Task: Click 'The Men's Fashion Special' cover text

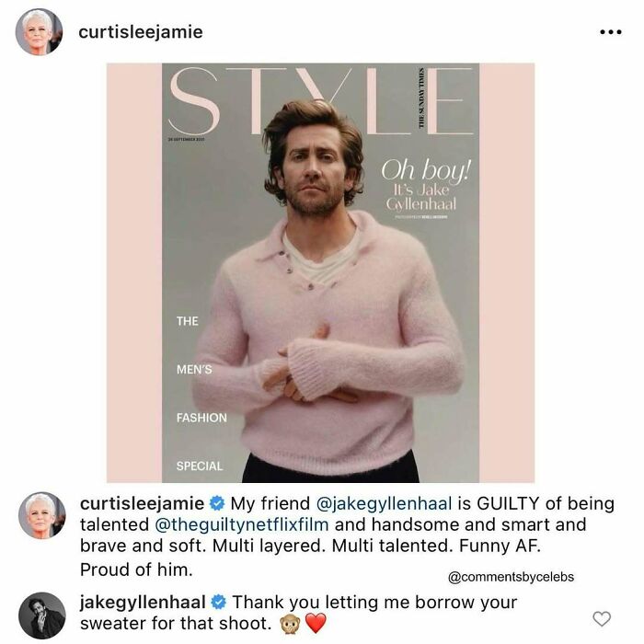Action: tap(201, 394)
